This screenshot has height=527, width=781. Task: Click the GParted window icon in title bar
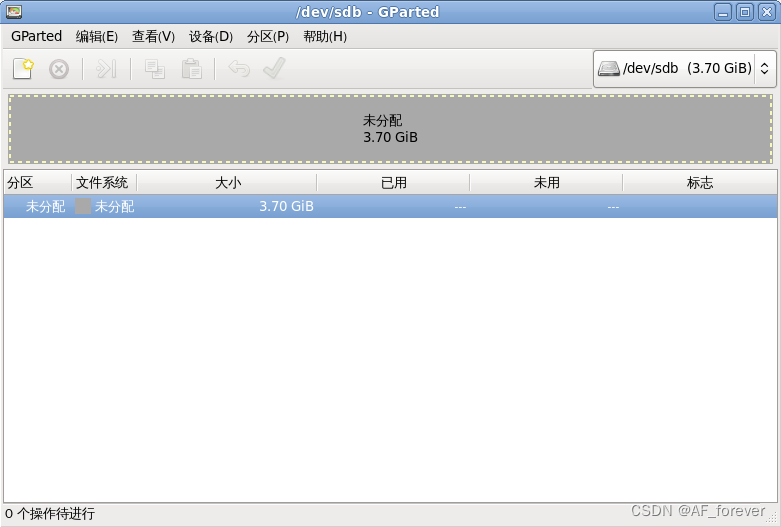click(x=14, y=11)
